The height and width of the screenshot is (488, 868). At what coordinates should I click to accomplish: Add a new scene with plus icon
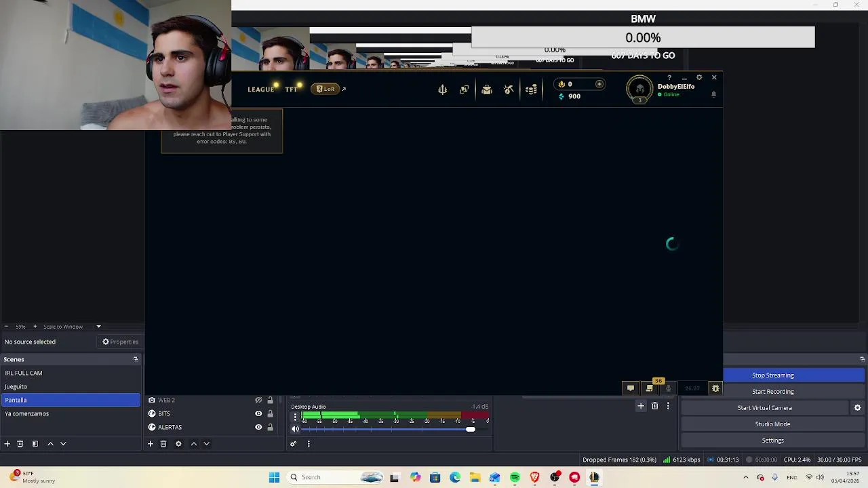coord(7,444)
